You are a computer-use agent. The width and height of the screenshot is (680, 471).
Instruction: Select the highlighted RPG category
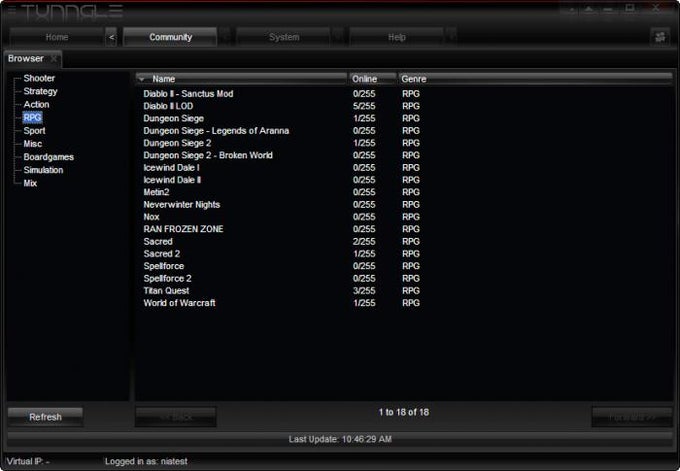tap(33, 118)
